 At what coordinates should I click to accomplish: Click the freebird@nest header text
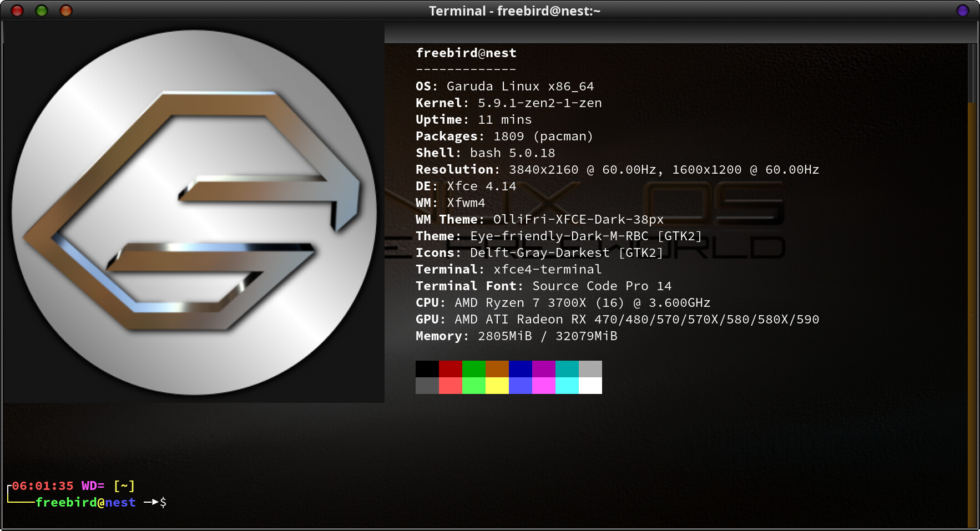tap(466, 53)
